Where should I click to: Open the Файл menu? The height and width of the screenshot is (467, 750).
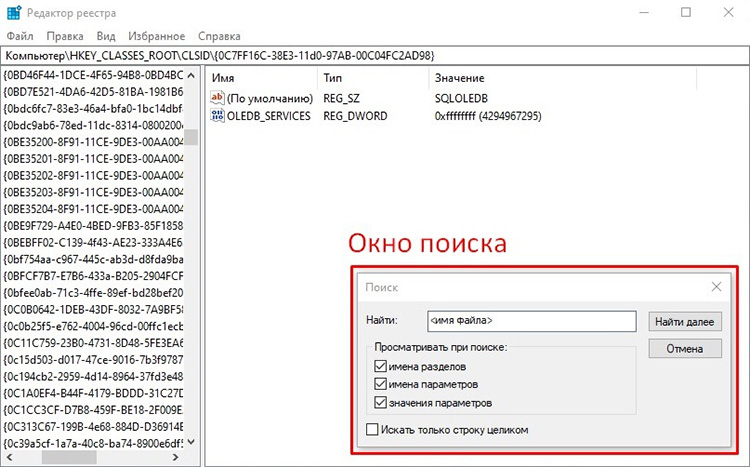point(19,35)
